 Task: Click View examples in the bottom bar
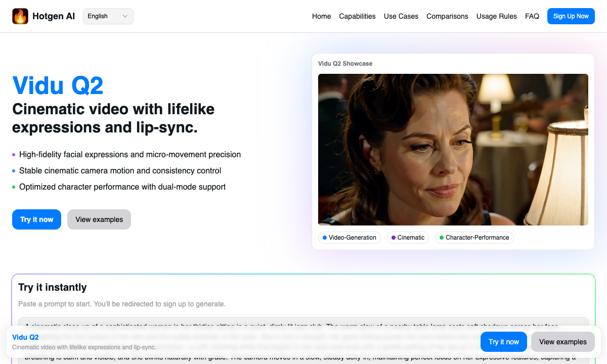tap(562, 342)
